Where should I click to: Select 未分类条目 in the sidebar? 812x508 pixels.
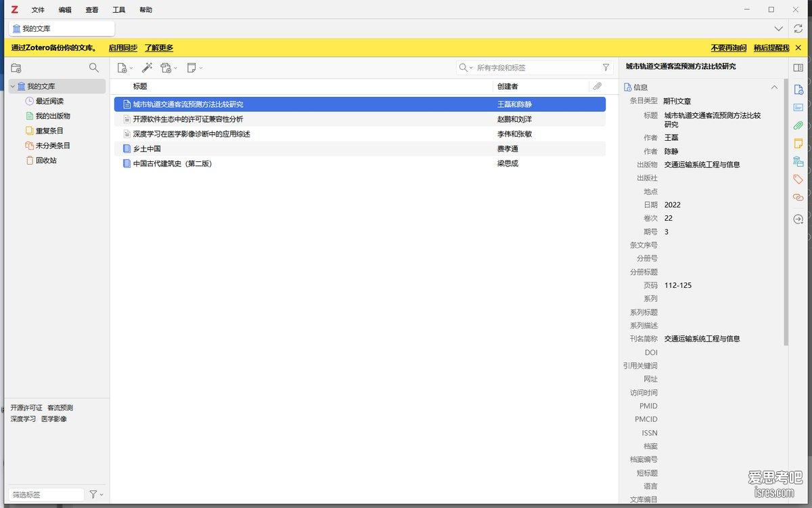point(53,146)
